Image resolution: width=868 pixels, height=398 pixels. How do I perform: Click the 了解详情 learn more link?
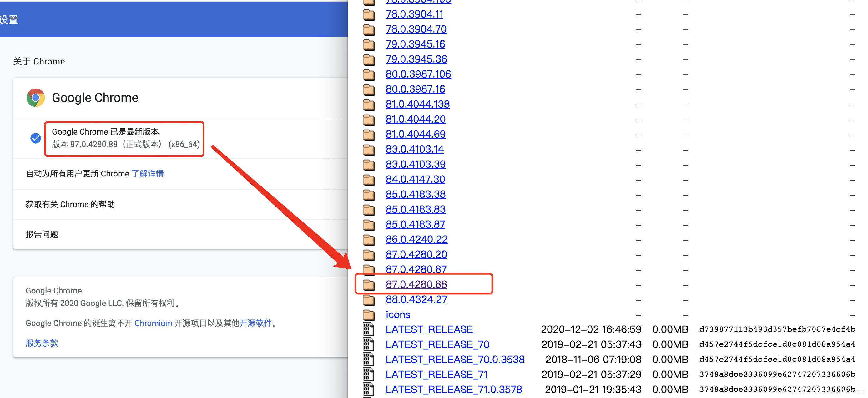click(148, 174)
